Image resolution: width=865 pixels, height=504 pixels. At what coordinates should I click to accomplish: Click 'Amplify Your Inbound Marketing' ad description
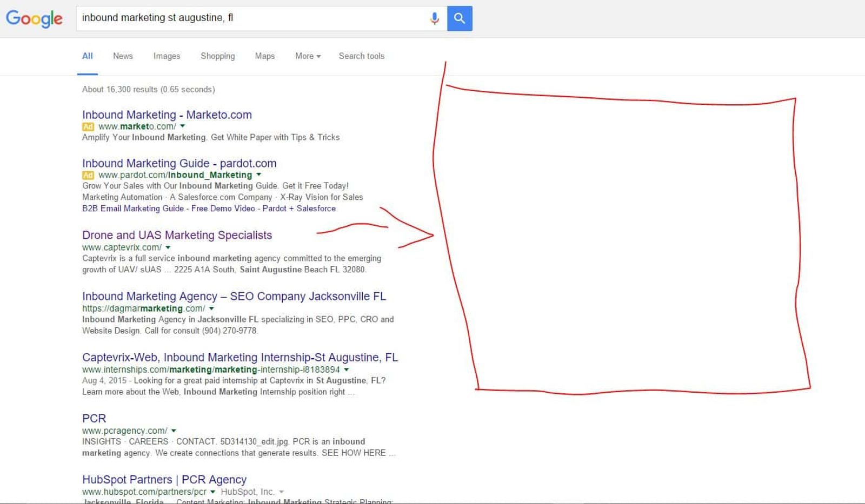pyautogui.click(x=144, y=137)
